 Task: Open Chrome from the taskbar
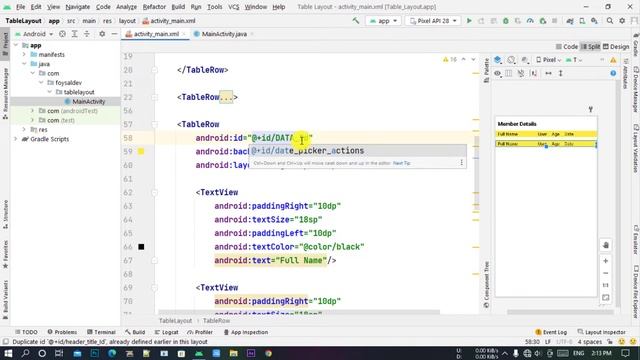(x=268, y=353)
